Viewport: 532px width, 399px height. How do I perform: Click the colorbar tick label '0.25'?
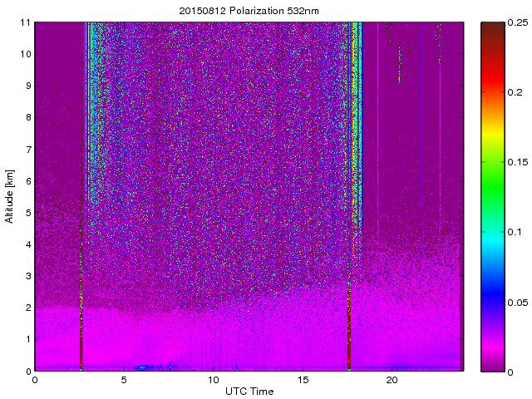tap(516, 22)
